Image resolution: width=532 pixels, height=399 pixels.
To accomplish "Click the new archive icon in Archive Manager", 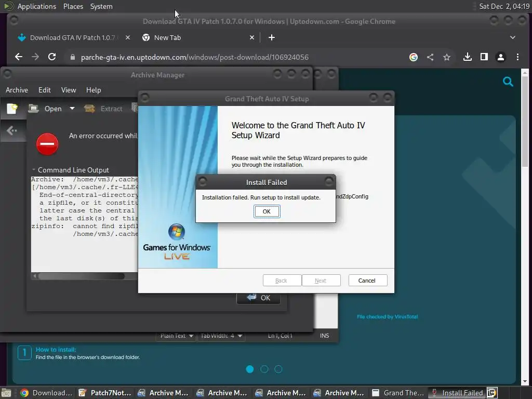I will (12, 109).
